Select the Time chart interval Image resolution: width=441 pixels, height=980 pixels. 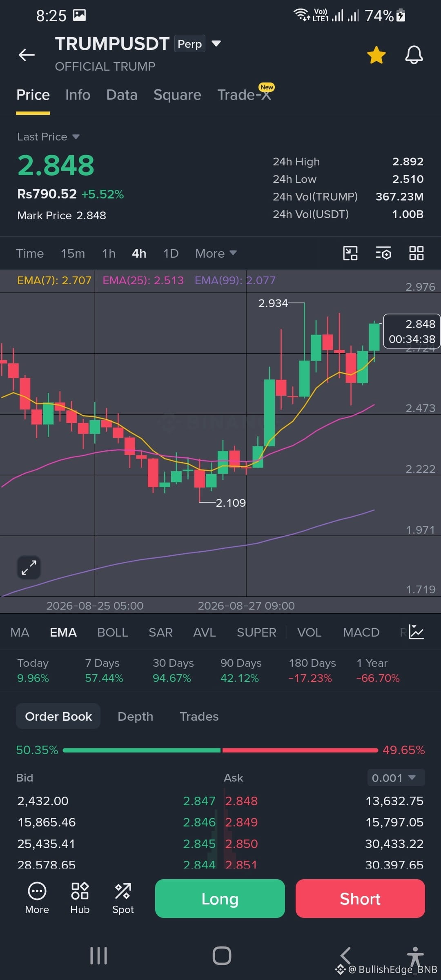tap(30, 254)
